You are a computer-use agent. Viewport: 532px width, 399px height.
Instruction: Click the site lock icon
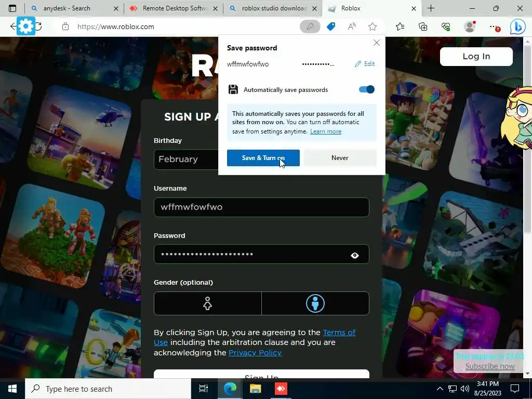[x=65, y=26]
